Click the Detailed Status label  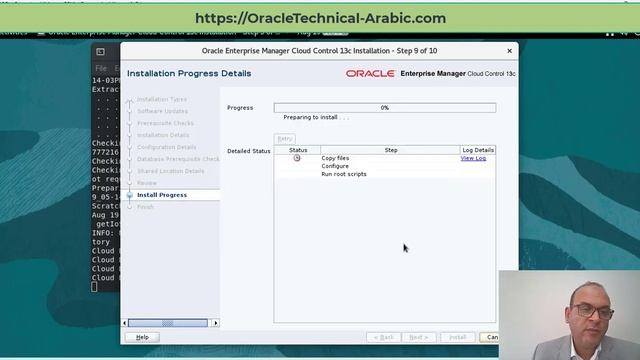[x=249, y=151]
